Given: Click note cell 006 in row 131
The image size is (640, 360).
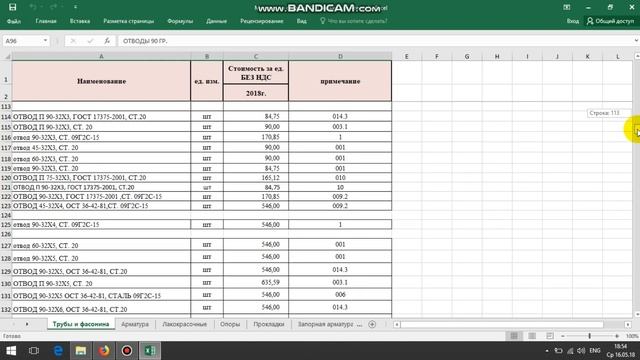Looking at the screenshot, I should click(340, 295).
